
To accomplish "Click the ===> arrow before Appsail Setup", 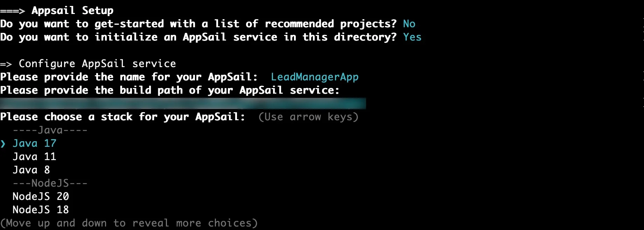I will [x=13, y=11].
